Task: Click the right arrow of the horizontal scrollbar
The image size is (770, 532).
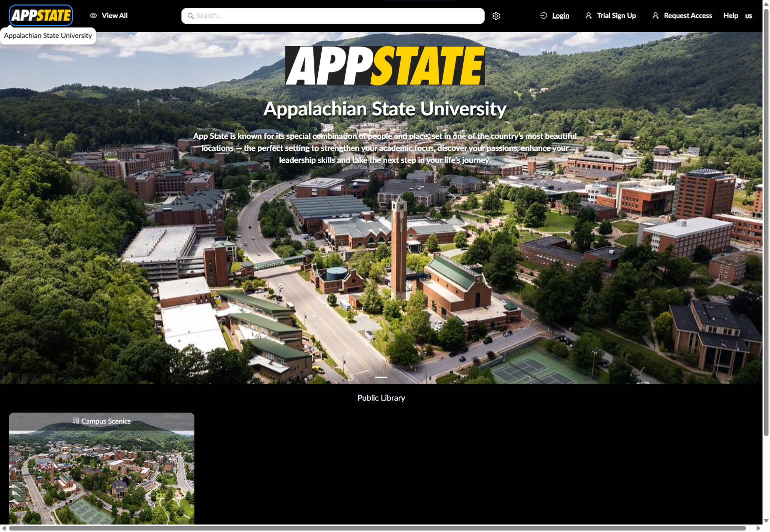Action: coord(758,528)
